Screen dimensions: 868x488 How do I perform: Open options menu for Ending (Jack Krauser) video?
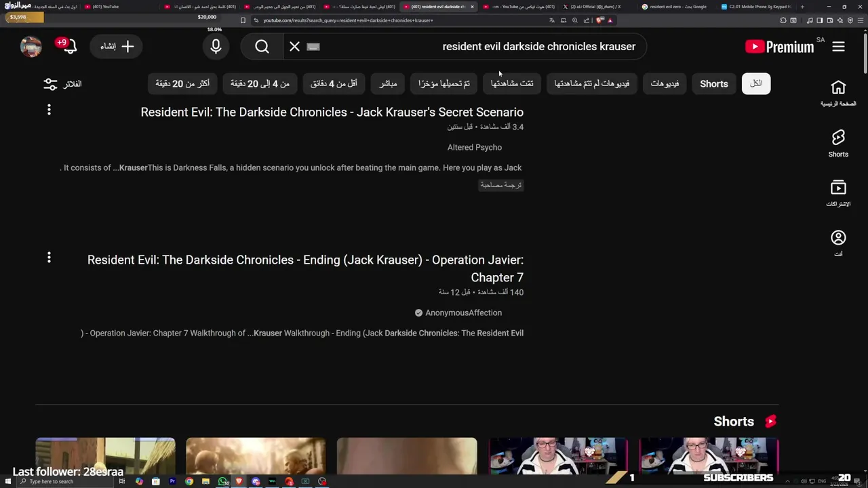coord(49,258)
